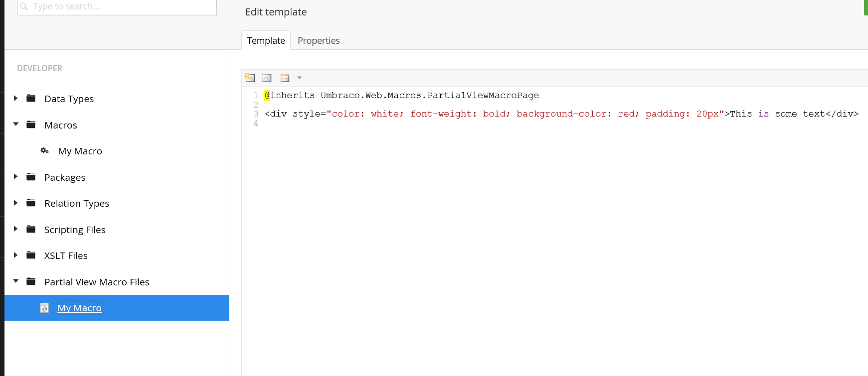Click the 'font-weight:' text in code
868x376 pixels.
pos(443,114)
